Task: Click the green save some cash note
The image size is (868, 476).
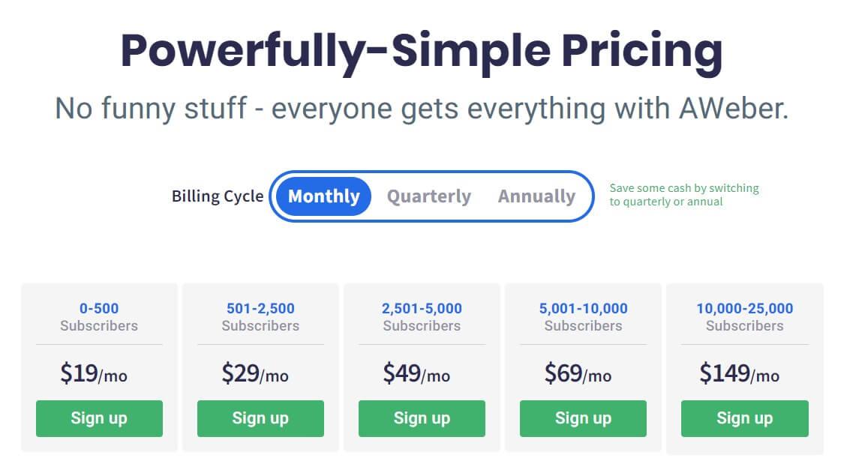Action: point(683,195)
